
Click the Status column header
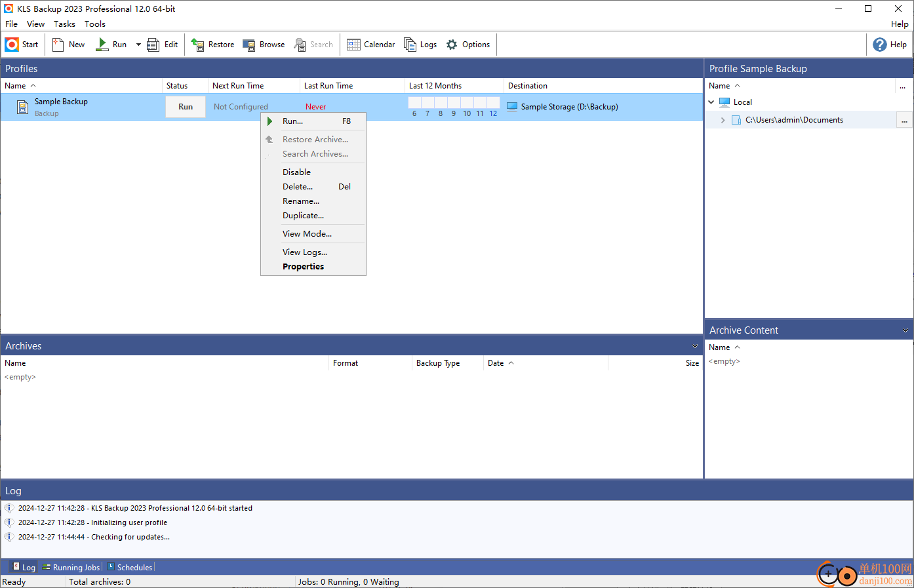coord(185,86)
